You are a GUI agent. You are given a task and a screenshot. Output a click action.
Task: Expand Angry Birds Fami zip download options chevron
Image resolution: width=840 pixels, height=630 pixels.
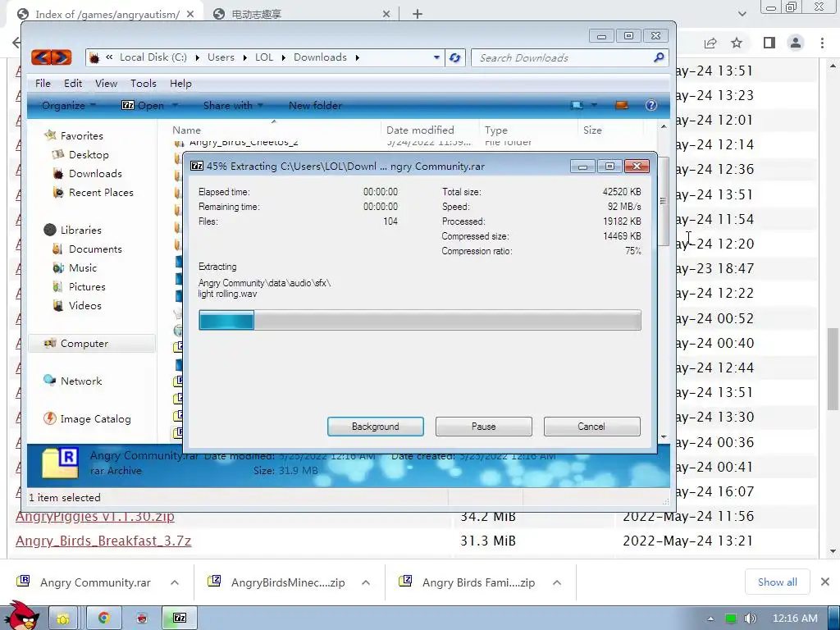click(x=557, y=582)
